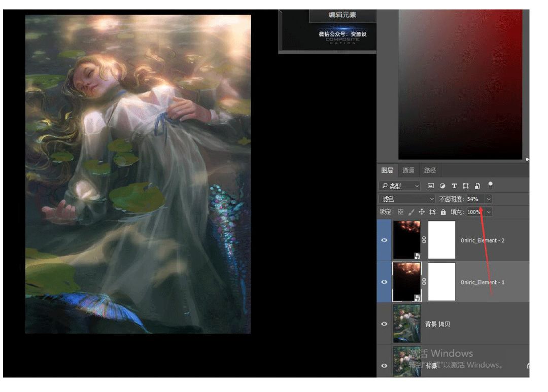Image resolution: width=548 pixels, height=392 pixels.
Task: Switch to the 路径 tab
Action: (x=430, y=170)
